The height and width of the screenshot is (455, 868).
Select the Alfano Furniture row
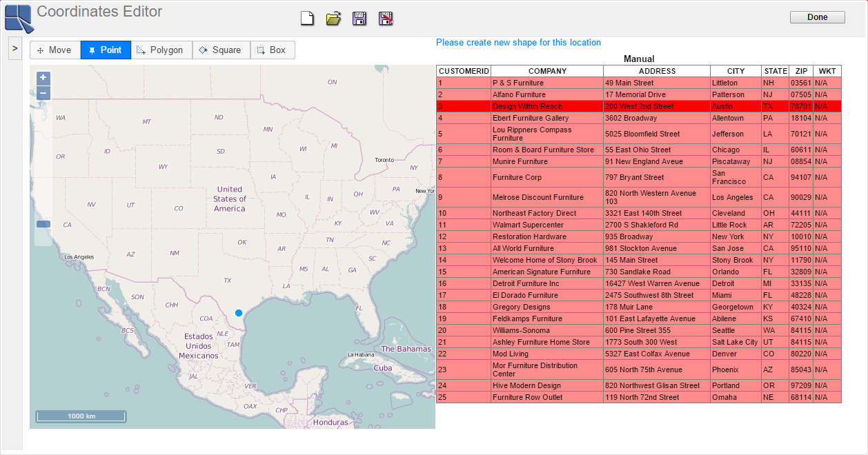tap(639, 94)
